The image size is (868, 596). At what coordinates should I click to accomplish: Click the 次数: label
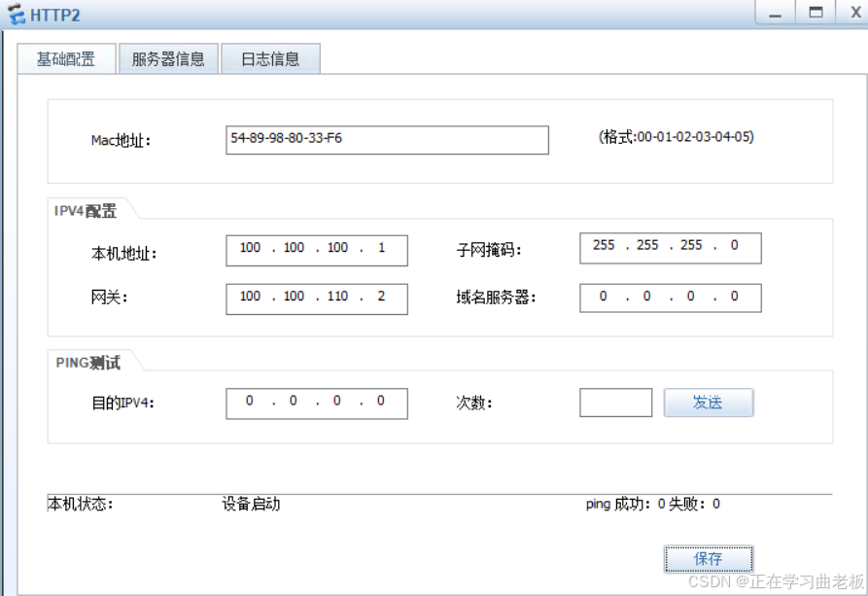(x=474, y=403)
